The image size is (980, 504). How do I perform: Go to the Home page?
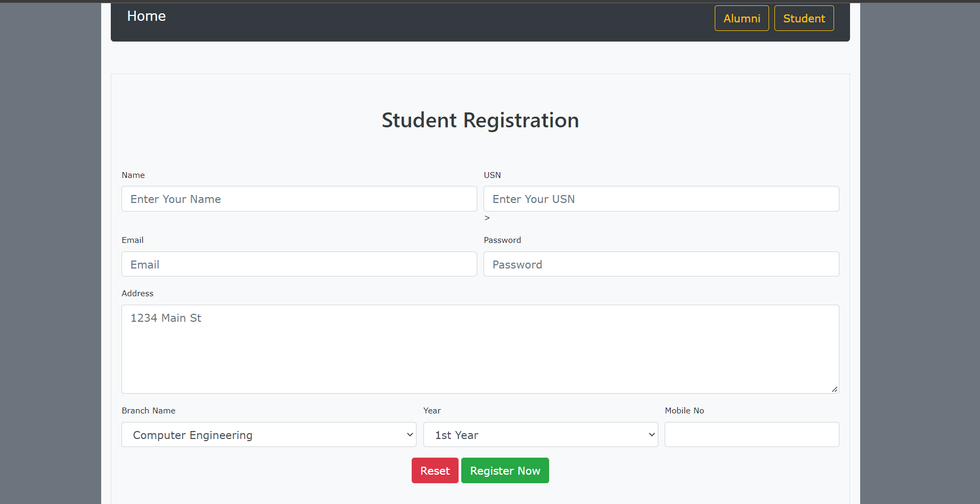146,16
